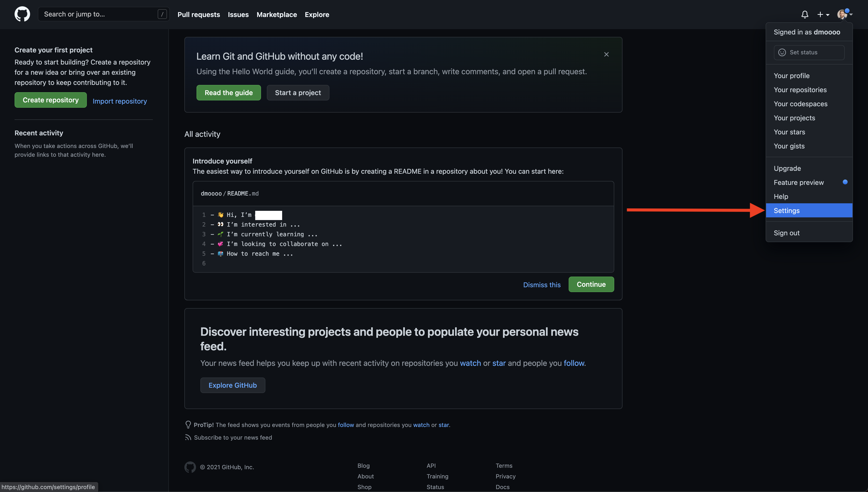Click Start a project button
The image size is (868, 492).
click(x=298, y=93)
